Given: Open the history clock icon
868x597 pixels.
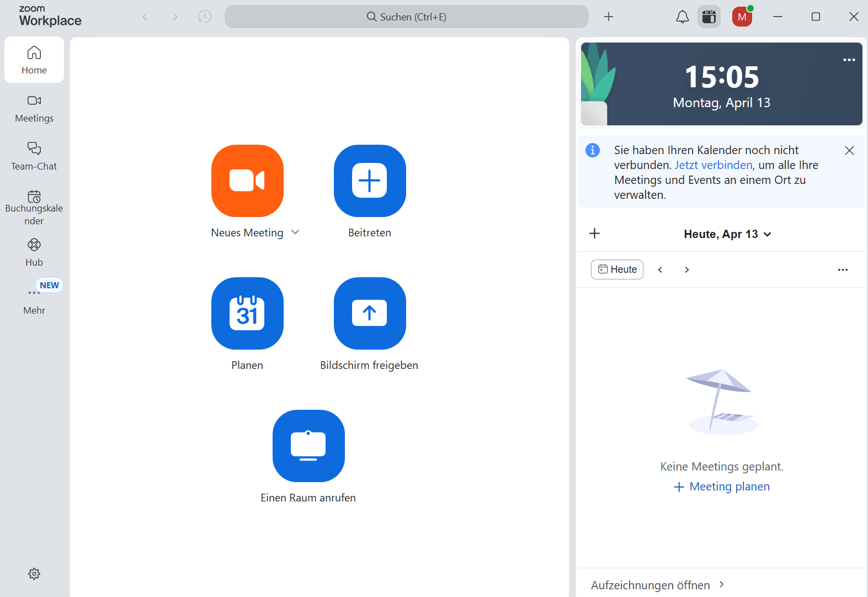Looking at the screenshot, I should 205,17.
